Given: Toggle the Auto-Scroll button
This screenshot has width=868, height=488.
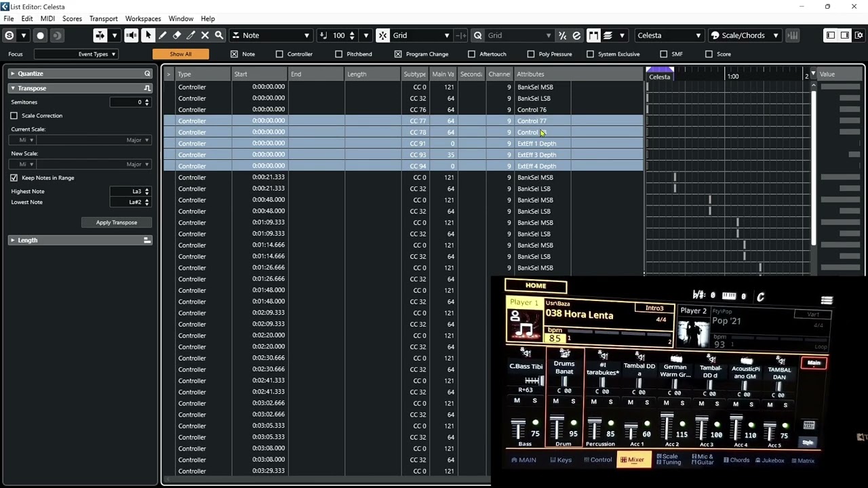Looking at the screenshot, I should tap(100, 35).
